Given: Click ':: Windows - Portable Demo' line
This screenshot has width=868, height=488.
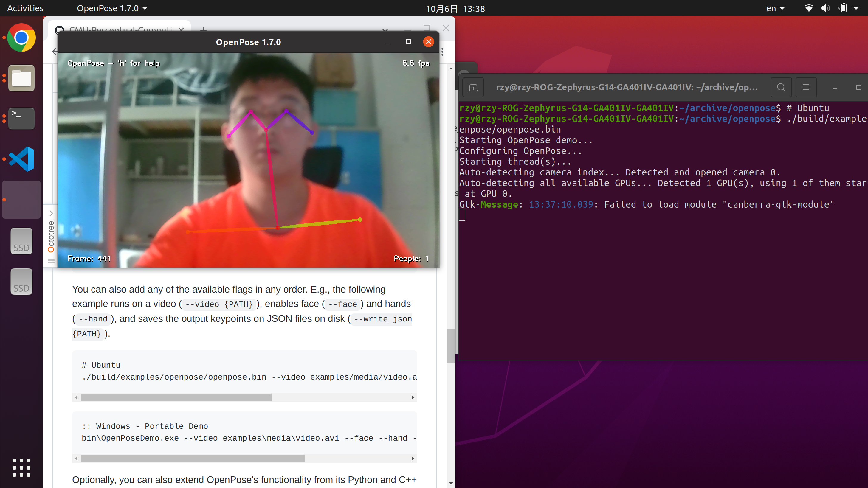Looking at the screenshot, I should [x=145, y=426].
